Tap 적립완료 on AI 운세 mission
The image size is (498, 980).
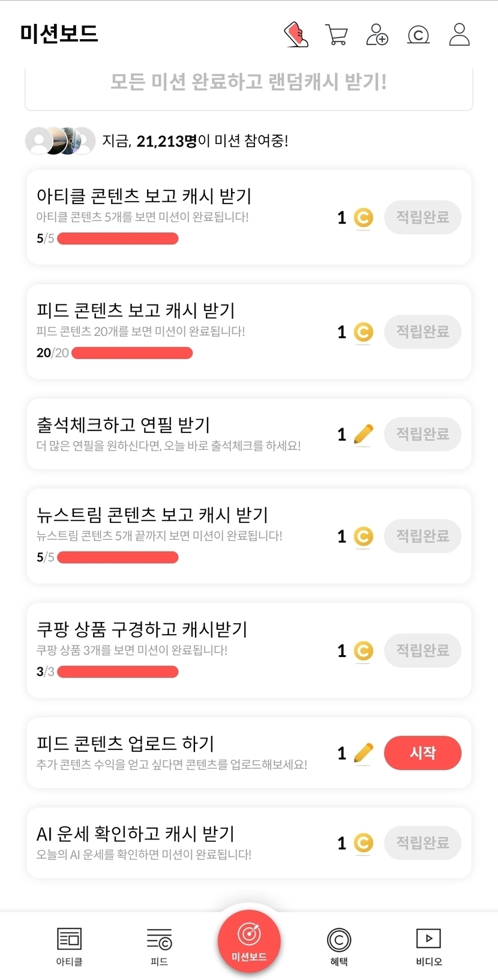[422, 842]
